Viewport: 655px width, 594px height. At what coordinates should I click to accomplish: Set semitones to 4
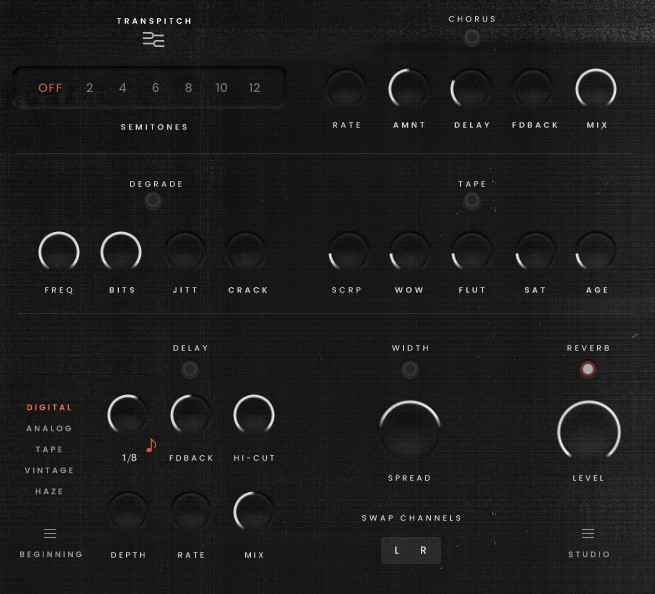[x=122, y=88]
